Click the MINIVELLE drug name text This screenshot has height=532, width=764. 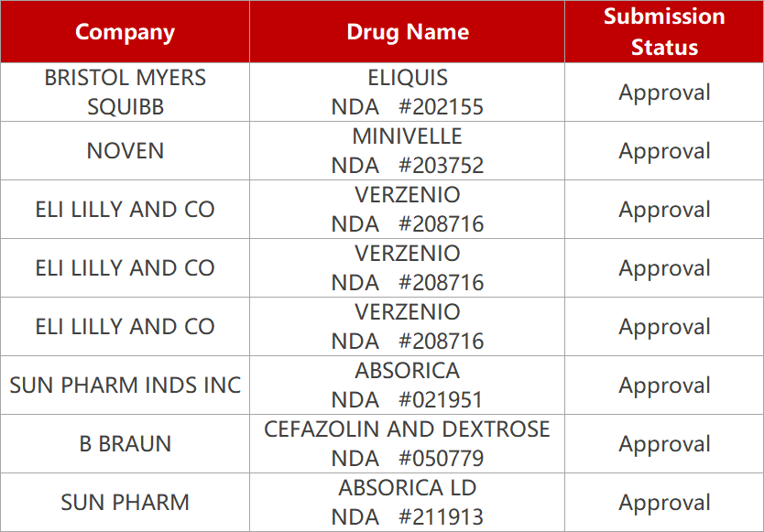[407, 136]
